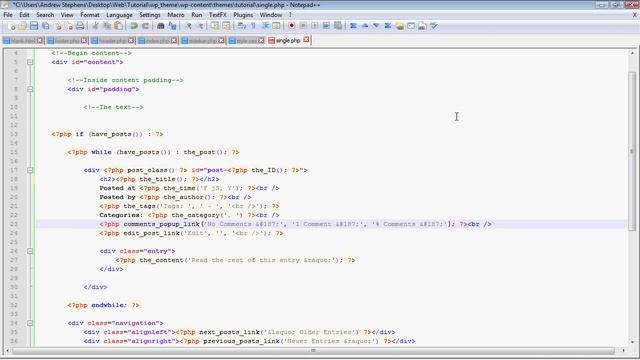Toggle the show all characters icon

coord(253,26)
